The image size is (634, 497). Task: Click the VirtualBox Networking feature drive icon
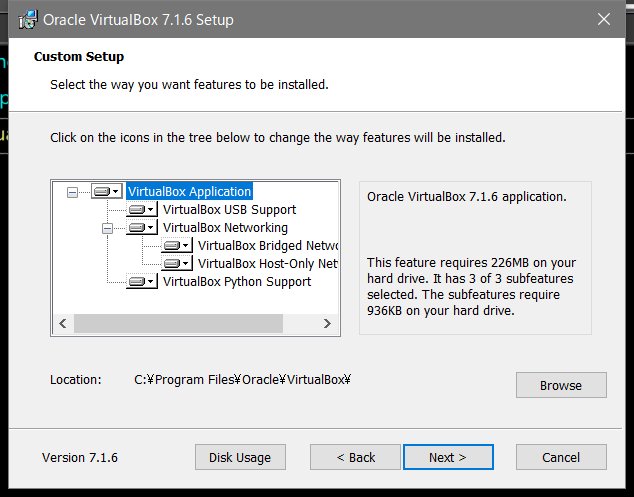142,227
